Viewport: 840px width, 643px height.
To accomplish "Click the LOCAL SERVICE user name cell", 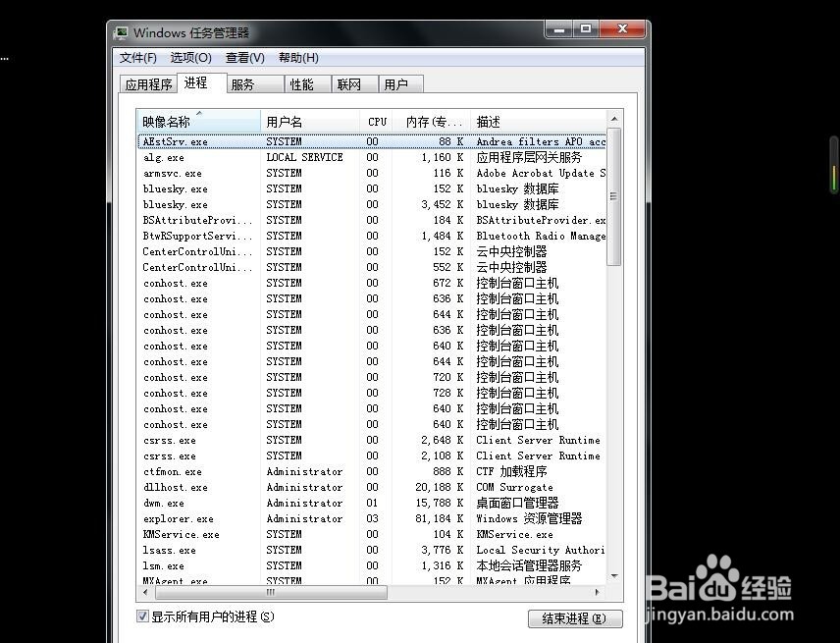I will point(304,157).
